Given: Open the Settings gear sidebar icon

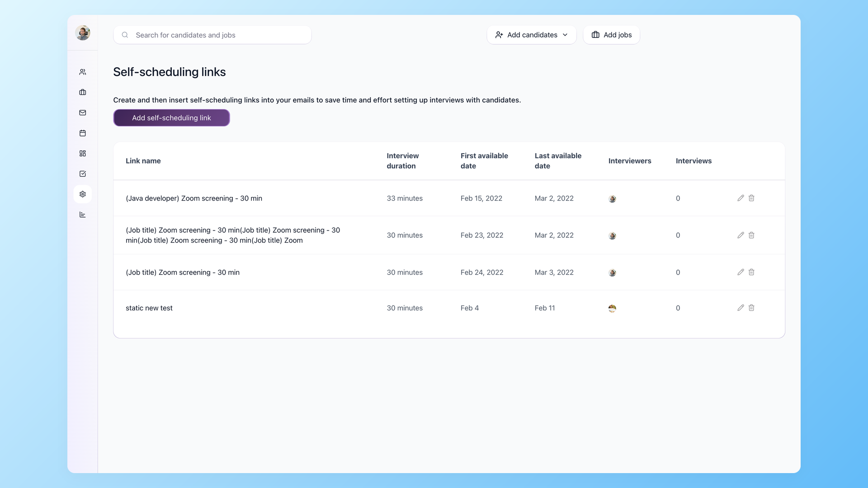Looking at the screenshot, I should [x=83, y=194].
